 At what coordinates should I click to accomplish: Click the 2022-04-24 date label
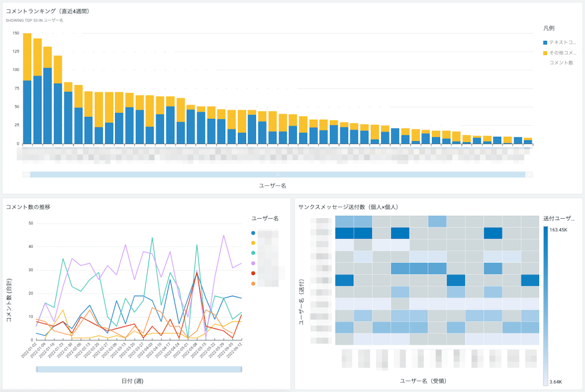point(172,350)
